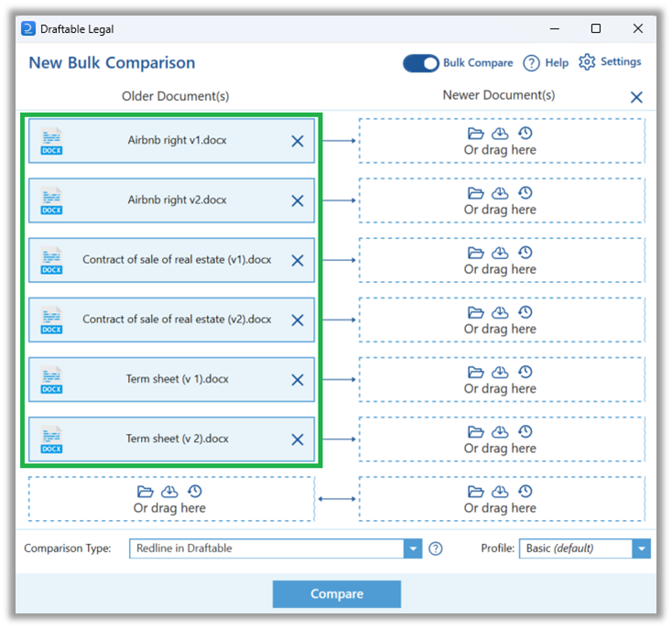Image resolution: width=672 pixels, height=629 pixels.
Task: Remove Airbnb right v1.docx from list
Action: [x=298, y=141]
